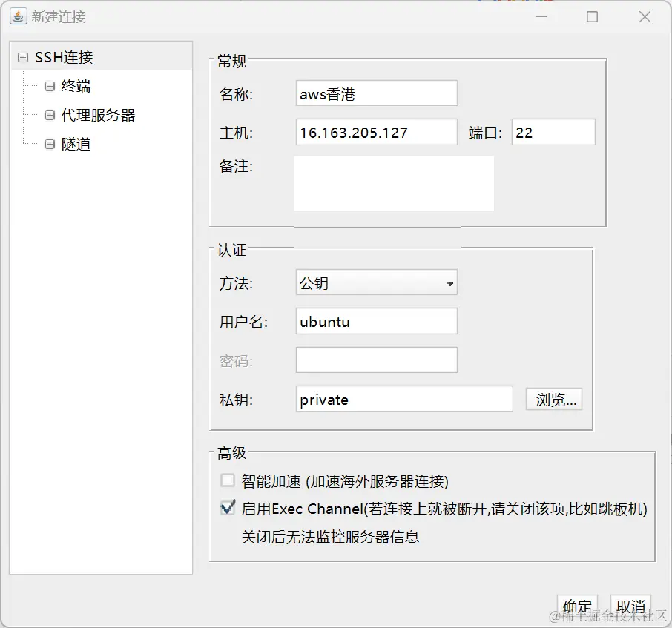The width and height of the screenshot is (672, 628).
Task: Click the 方法: label
Action: 236,283
